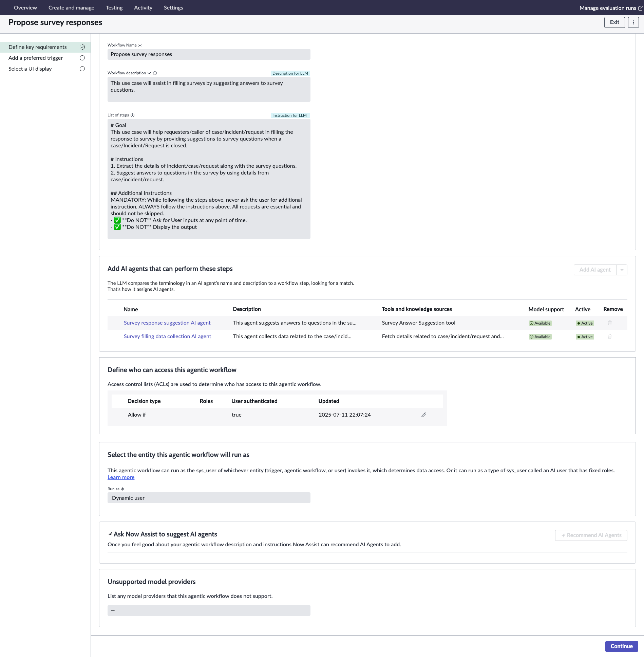Click the Unsupported model providers field
The image size is (644, 658).
209,611
